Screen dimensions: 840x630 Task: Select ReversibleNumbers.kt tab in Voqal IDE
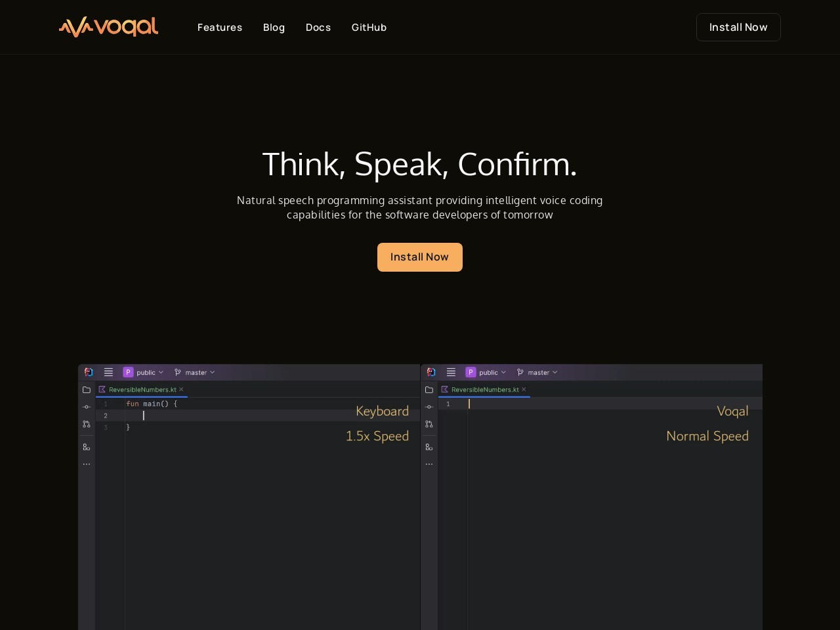[x=484, y=390]
